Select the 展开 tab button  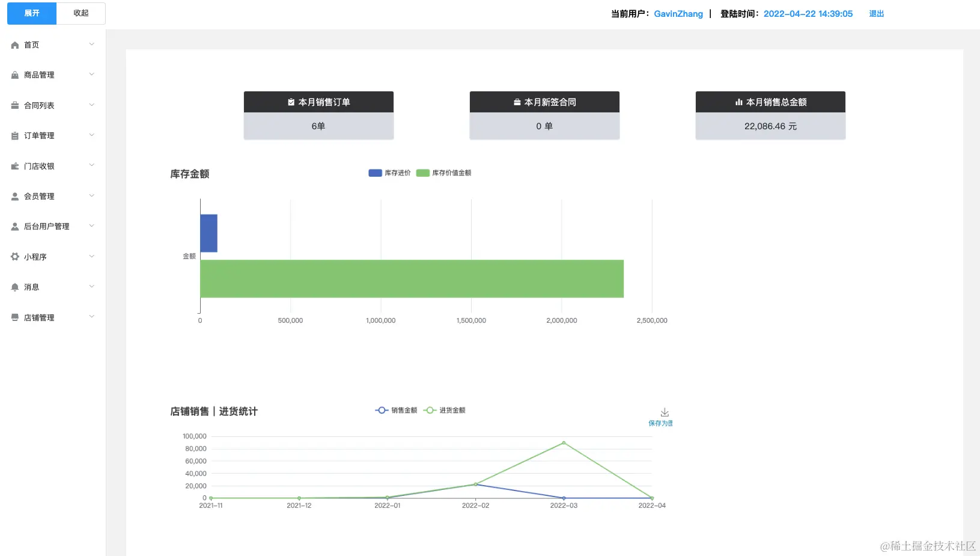(x=32, y=13)
